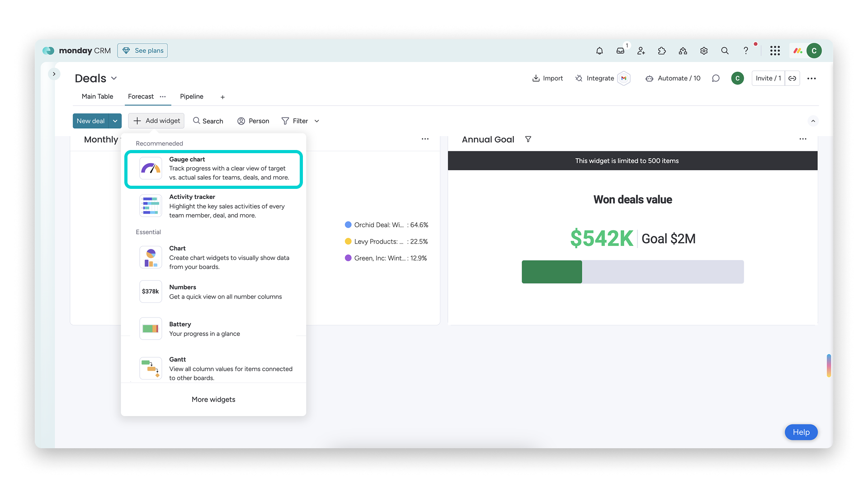
Task: Click the $378k Numbers widget thumbnail
Action: coord(151,291)
